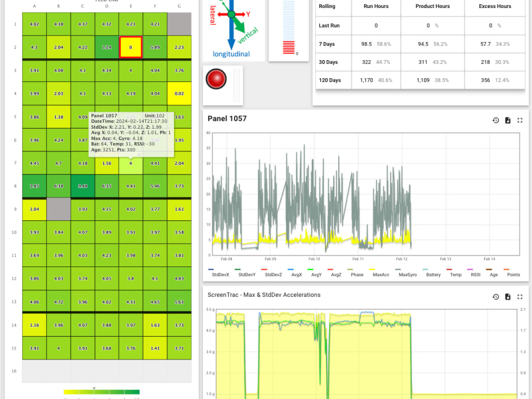Select panel cell showing 4.83
This screenshot has height=399, width=532.
[x=179, y=278]
